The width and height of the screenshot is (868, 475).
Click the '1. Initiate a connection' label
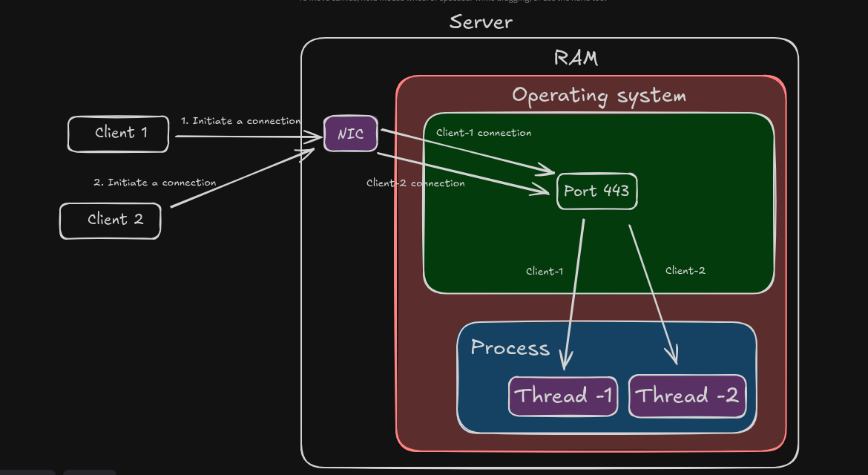240,120
